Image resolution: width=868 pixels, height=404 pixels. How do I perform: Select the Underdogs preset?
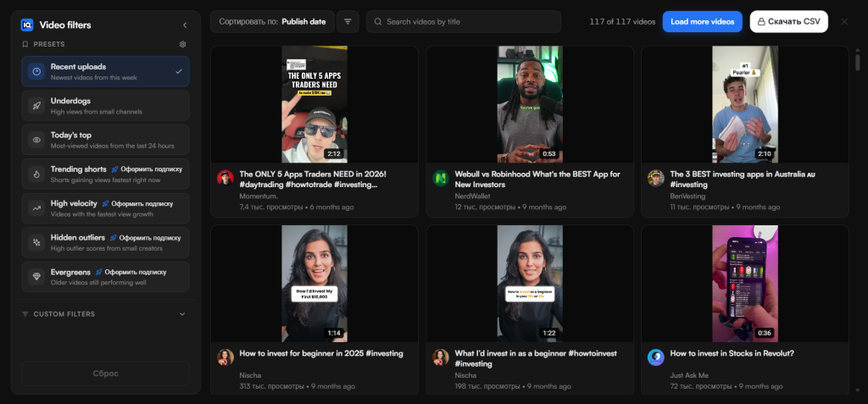(106, 106)
